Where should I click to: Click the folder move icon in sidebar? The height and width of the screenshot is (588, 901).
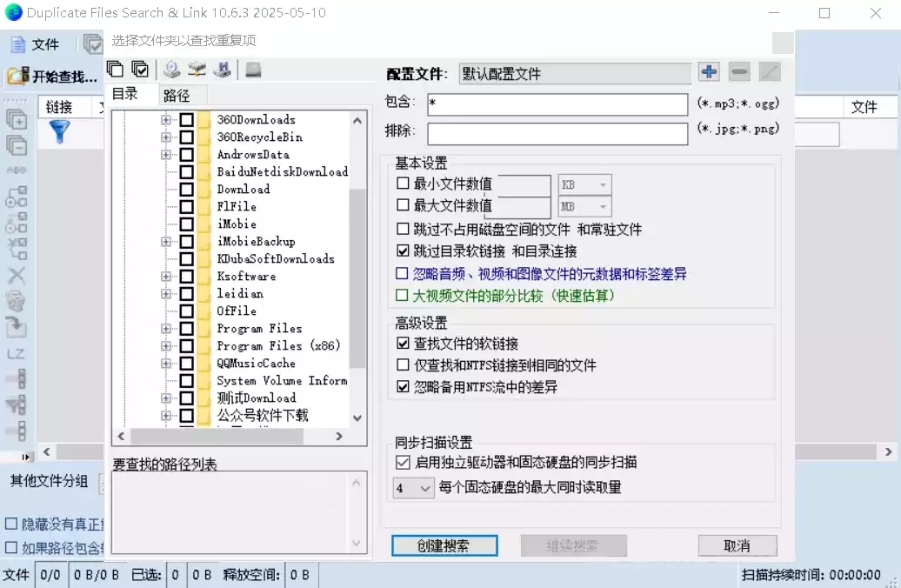coord(17,327)
